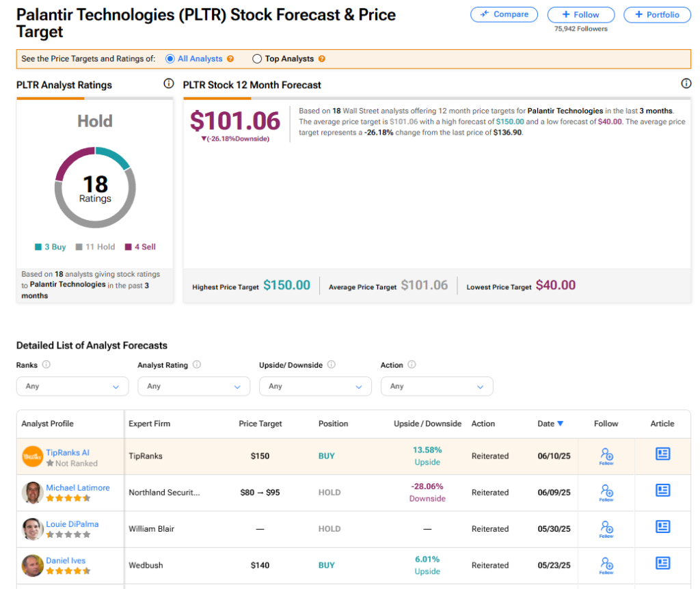Open article icon in Michael Latimore row

tap(663, 491)
